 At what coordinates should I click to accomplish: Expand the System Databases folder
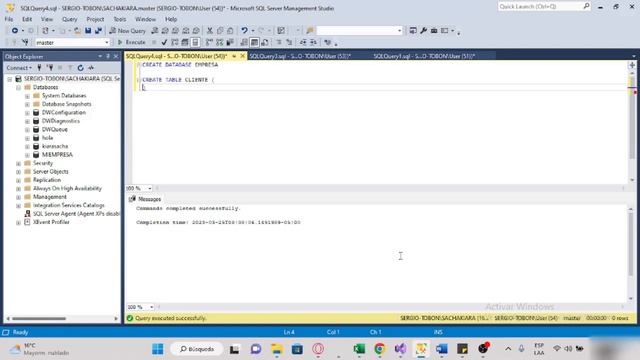pos(27,96)
